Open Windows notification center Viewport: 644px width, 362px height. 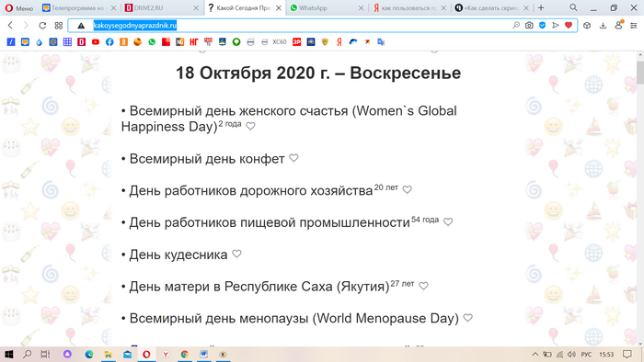(627, 355)
